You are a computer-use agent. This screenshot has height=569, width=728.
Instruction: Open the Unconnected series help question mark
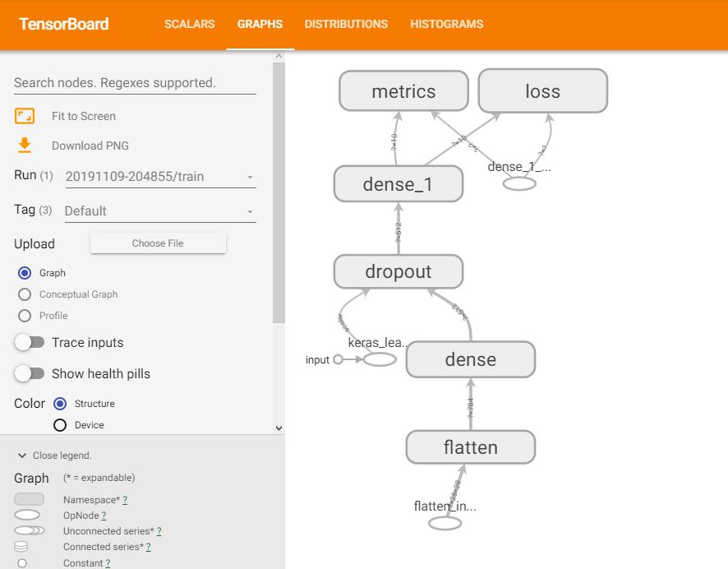(159, 531)
